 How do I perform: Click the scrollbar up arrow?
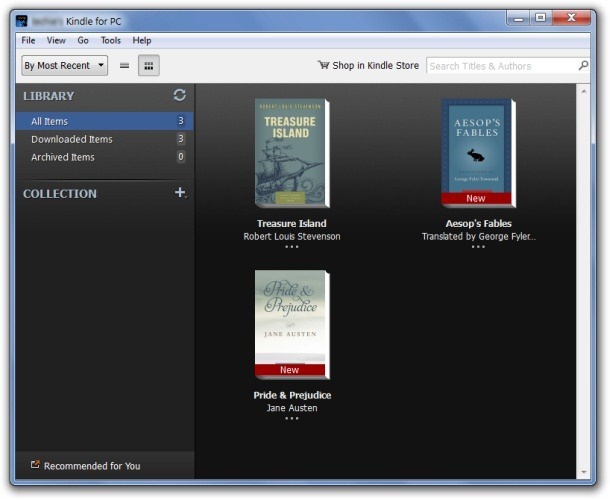(x=584, y=91)
